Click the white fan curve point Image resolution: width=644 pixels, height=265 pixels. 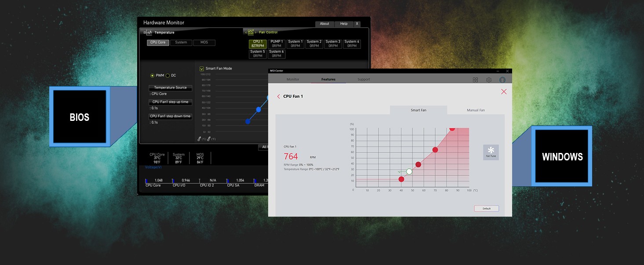tap(409, 171)
